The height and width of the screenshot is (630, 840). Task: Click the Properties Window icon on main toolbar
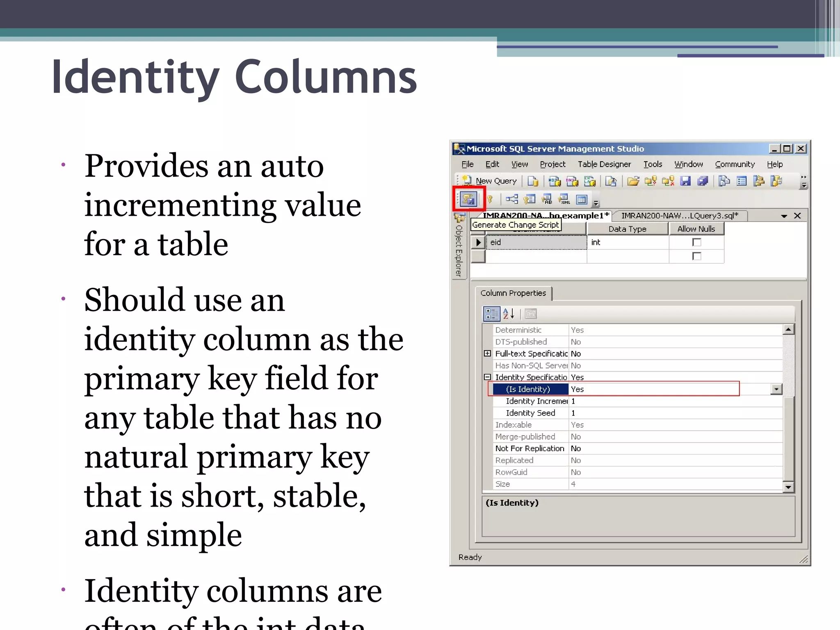[x=776, y=181]
